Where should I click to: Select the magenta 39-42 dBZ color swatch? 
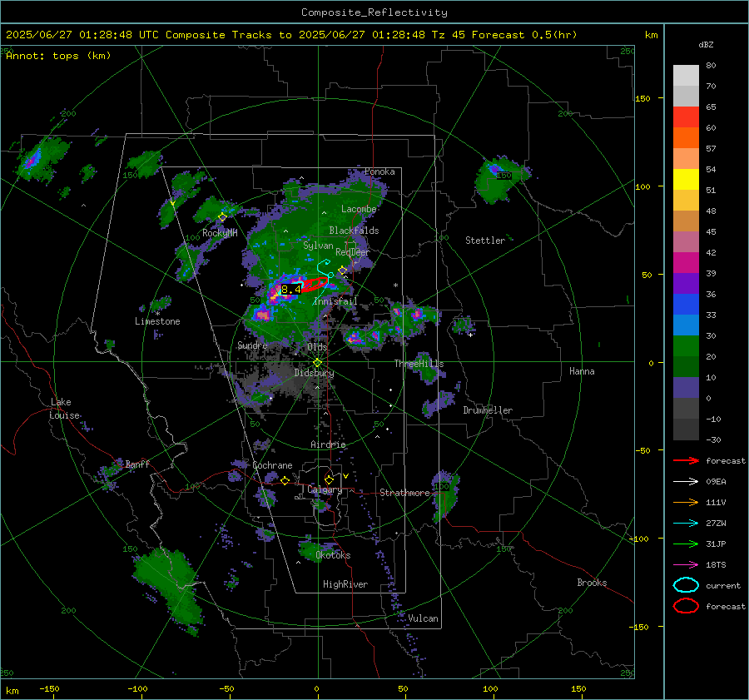click(x=686, y=262)
